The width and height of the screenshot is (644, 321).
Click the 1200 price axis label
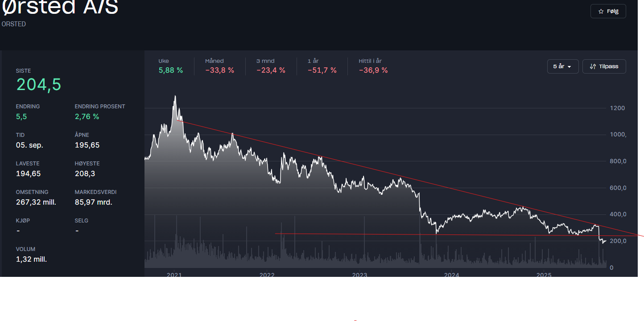[617, 108]
